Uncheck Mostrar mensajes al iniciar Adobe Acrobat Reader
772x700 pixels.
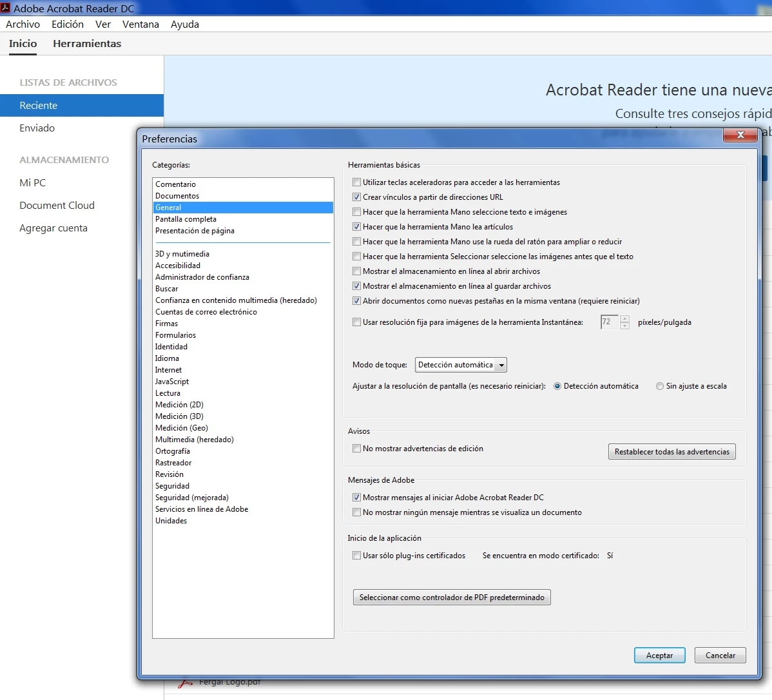click(x=356, y=498)
